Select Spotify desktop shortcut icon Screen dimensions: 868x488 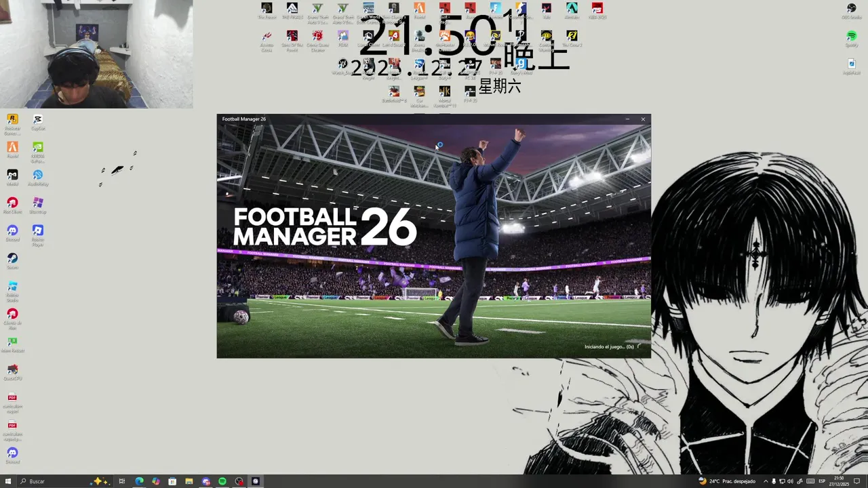click(851, 38)
